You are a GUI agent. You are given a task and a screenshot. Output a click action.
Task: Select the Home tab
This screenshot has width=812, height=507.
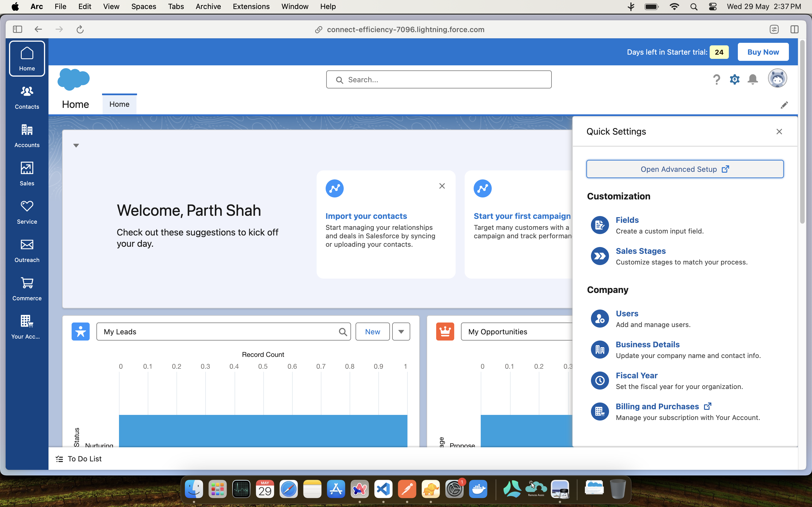pyautogui.click(x=119, y=104)
